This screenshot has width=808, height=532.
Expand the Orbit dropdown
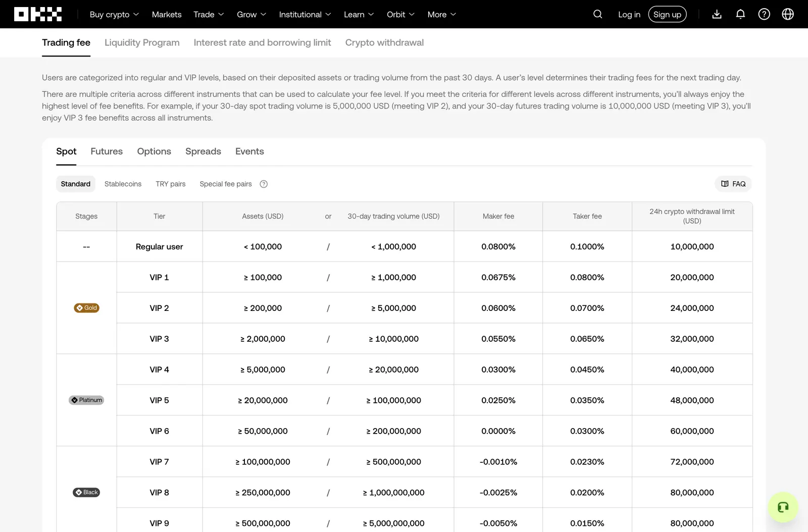(401, 15)
